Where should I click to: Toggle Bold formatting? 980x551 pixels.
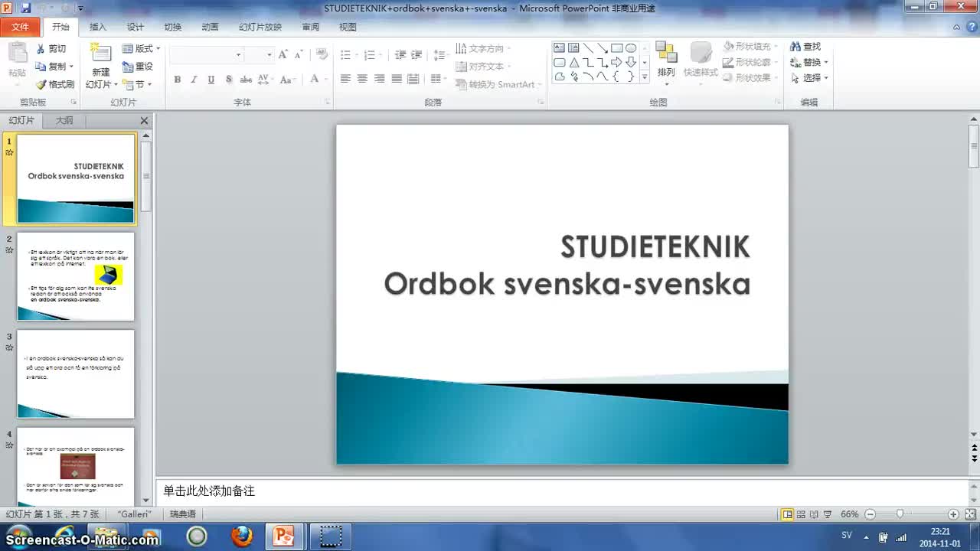pos(178,79)
